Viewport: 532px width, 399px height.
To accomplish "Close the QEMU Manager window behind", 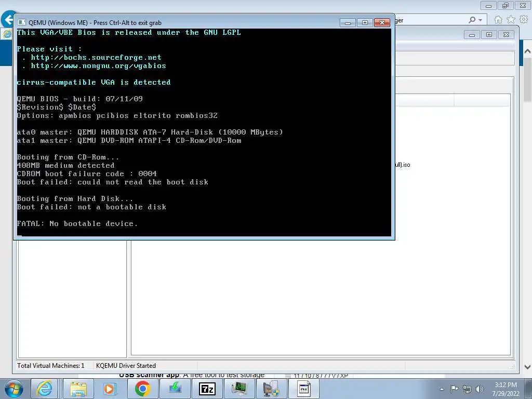I will pos(506,35).
